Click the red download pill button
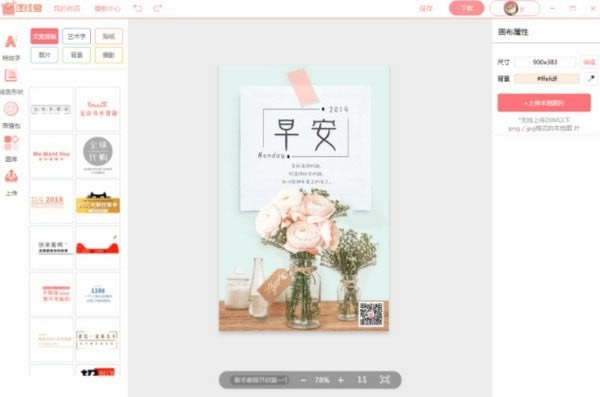The width and height of the screenshot is (600, 397). coord(466,8)
